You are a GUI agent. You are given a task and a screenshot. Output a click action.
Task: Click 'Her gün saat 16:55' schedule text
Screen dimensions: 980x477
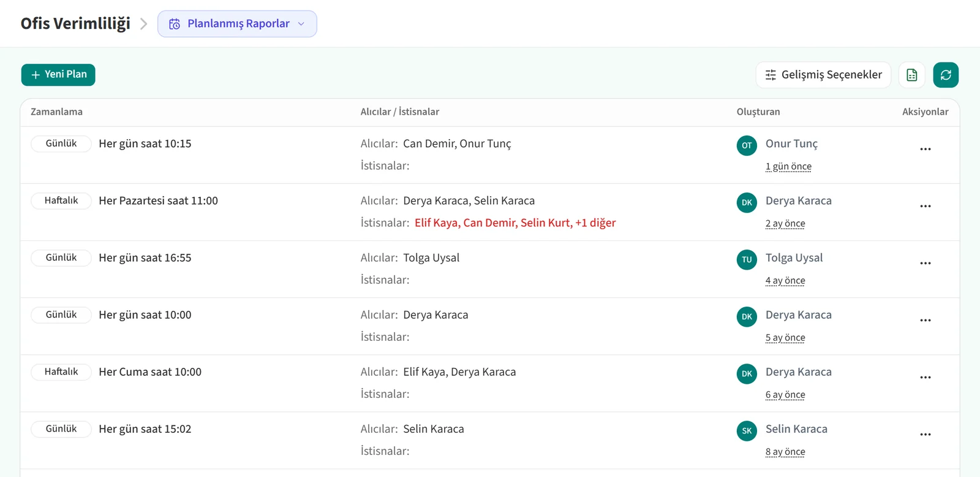tap(145, 258)
